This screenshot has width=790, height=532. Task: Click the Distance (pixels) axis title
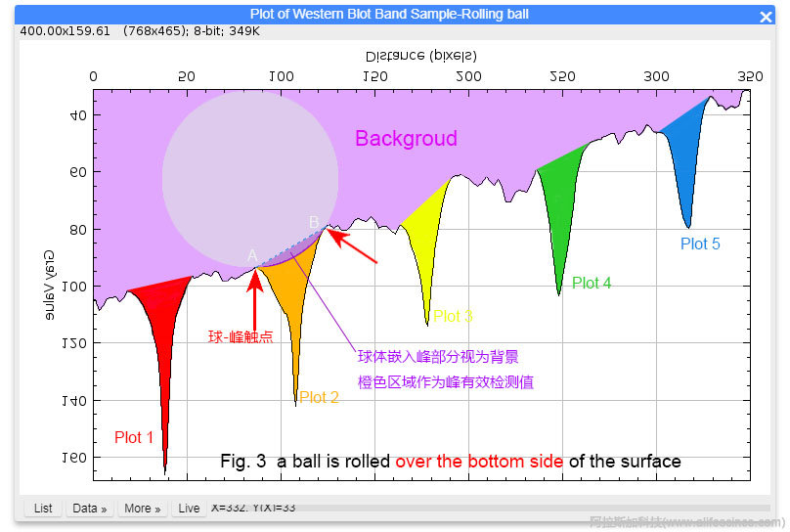pos(421,55)
